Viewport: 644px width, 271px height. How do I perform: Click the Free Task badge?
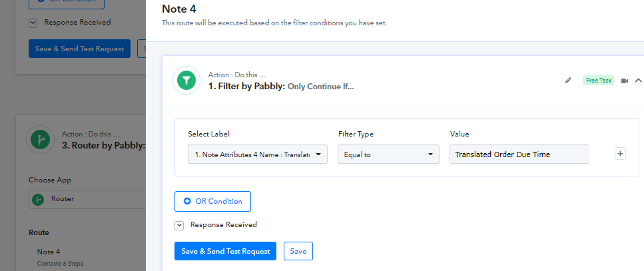pyautogui.click(x=599, y=81)
